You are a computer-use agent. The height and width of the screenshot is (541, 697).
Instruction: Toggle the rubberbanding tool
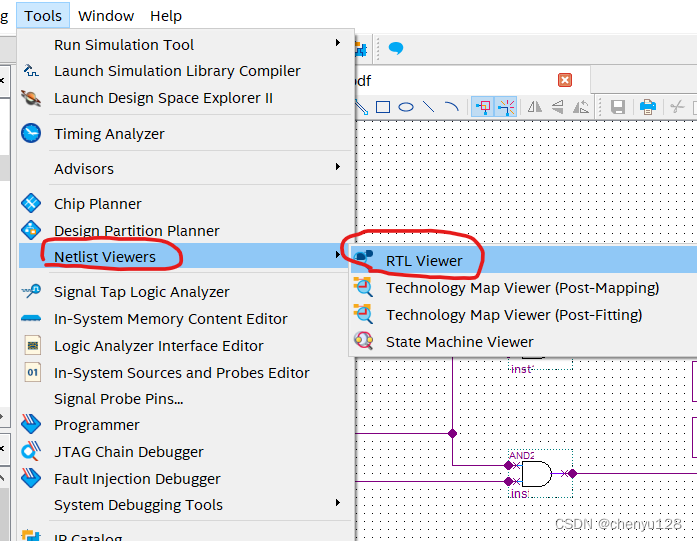(x=506, y=107)
